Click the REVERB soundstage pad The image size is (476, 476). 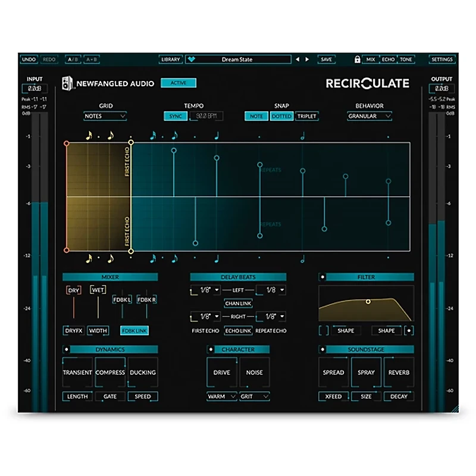pos(399,372)
